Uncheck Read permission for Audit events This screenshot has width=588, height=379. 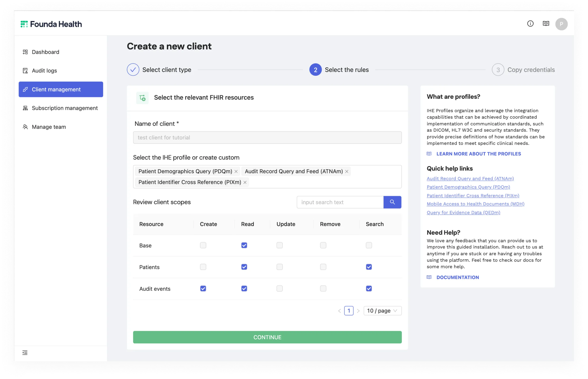click(244, 289)
